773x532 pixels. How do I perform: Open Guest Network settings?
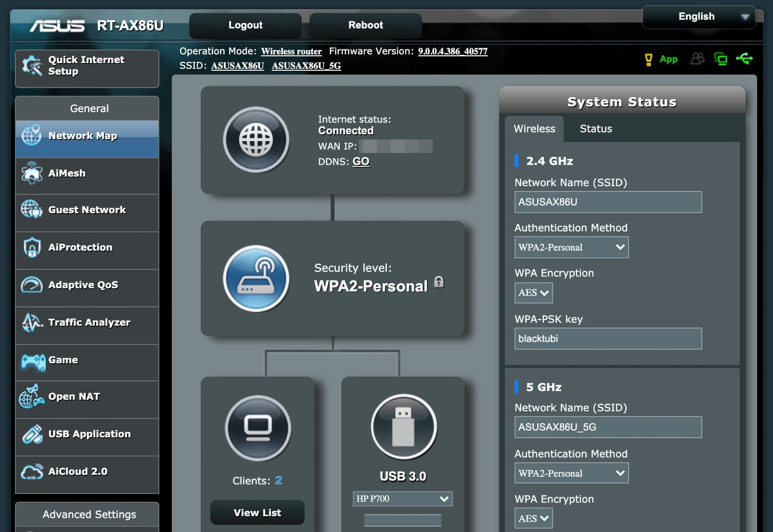pyautogui.click(x=87, y=210)
